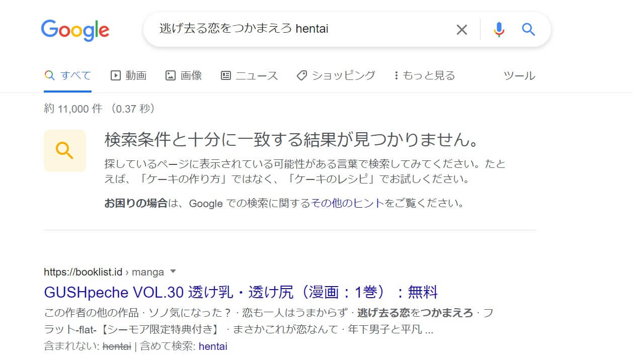Click the お困りの場合 bold text
633x364 pixels.
136,204
